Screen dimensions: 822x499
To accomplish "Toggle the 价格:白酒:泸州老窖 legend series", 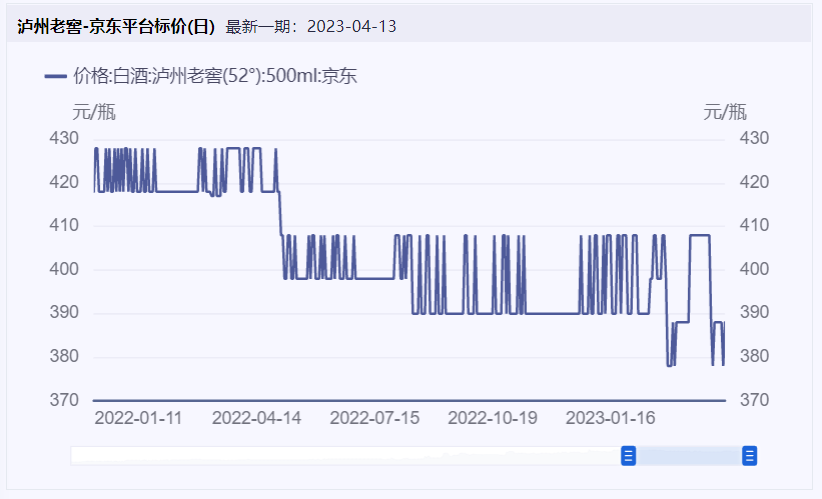I will tap(201, 76).
